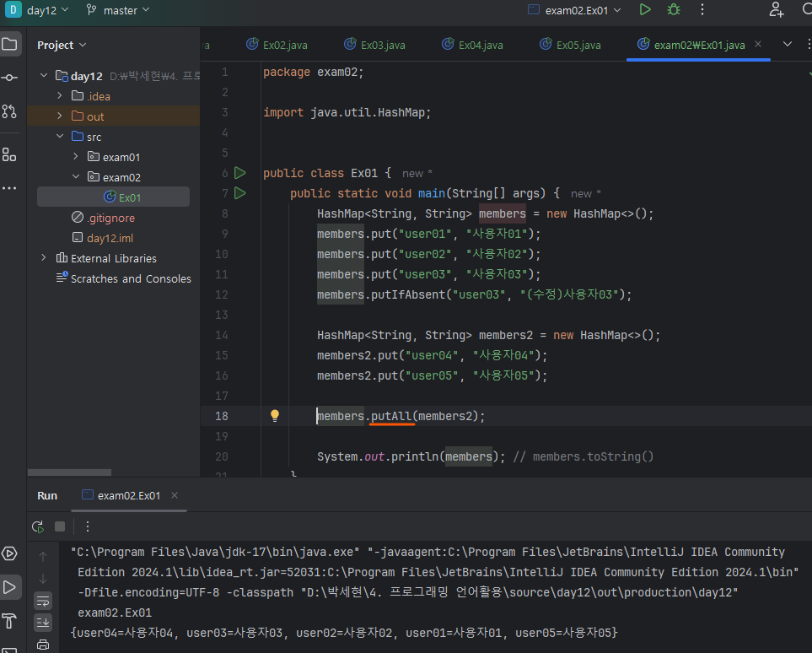Open the Build tool window (hammer icon)
Viewport: 812px width, 653px height.
(x=9, y=622)
